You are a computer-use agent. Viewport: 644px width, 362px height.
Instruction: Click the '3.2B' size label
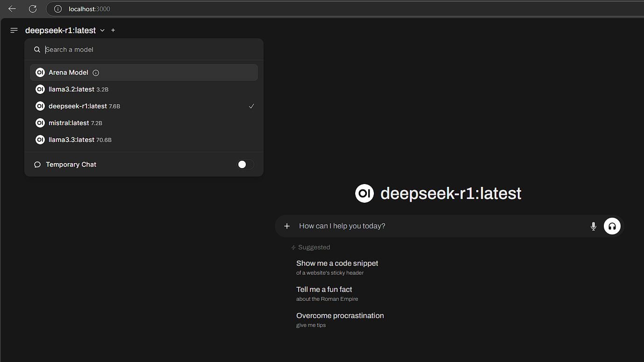(102, 90)
